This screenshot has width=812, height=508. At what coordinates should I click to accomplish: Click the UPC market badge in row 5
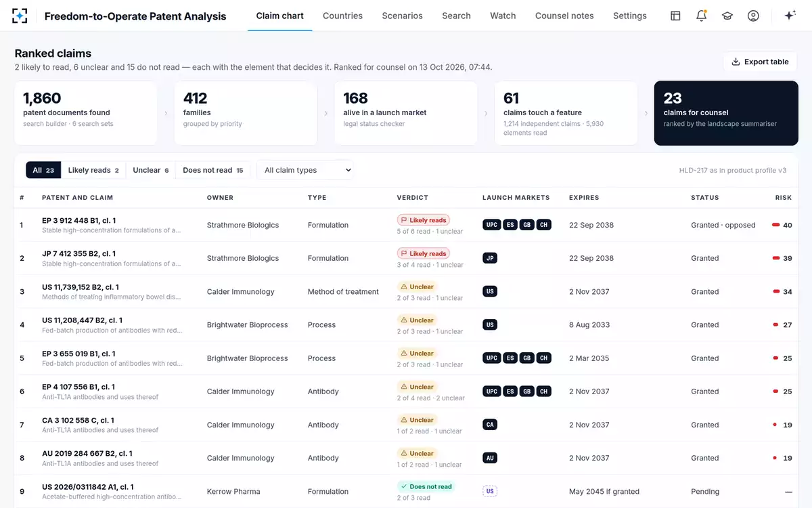pyautogui.click(x=492, y=358)
